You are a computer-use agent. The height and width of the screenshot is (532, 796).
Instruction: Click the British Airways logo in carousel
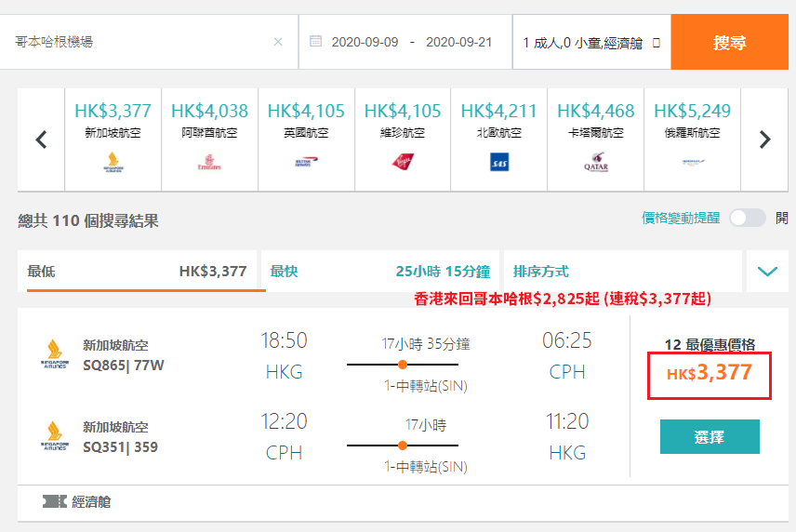pos(306,163)
